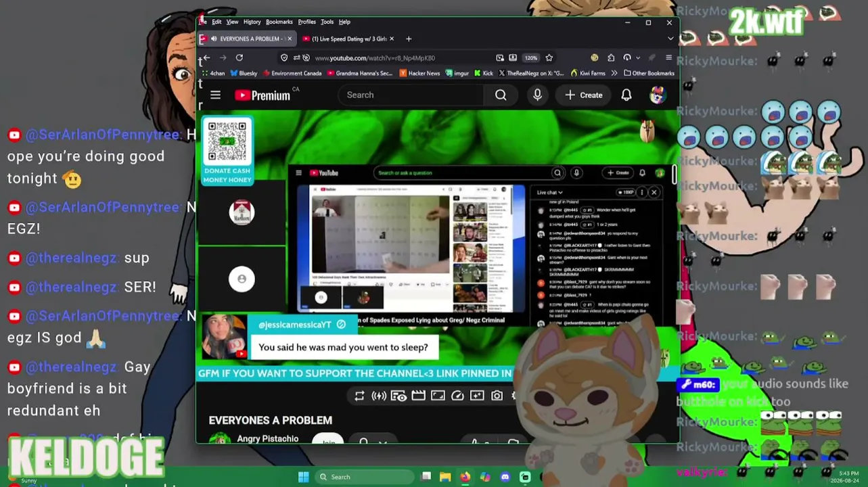Click the YouTube Premium logo

tap(262, 95)
